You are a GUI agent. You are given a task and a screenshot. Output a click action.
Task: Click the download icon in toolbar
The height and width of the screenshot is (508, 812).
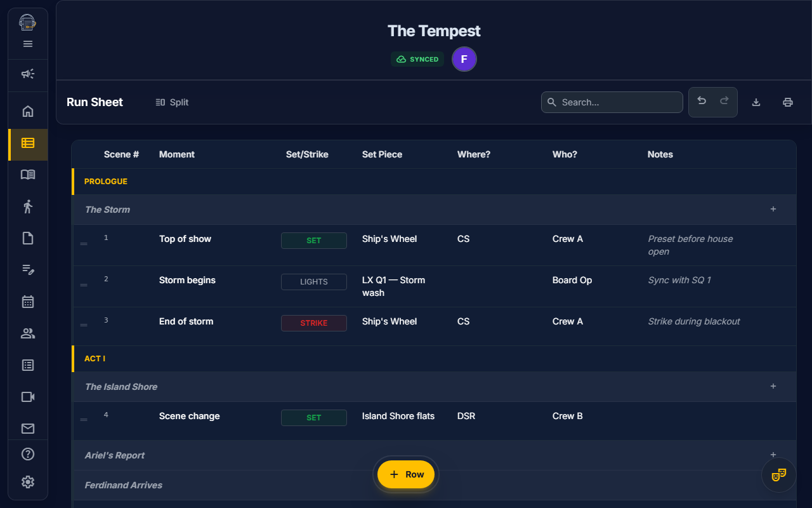point(756,102)
